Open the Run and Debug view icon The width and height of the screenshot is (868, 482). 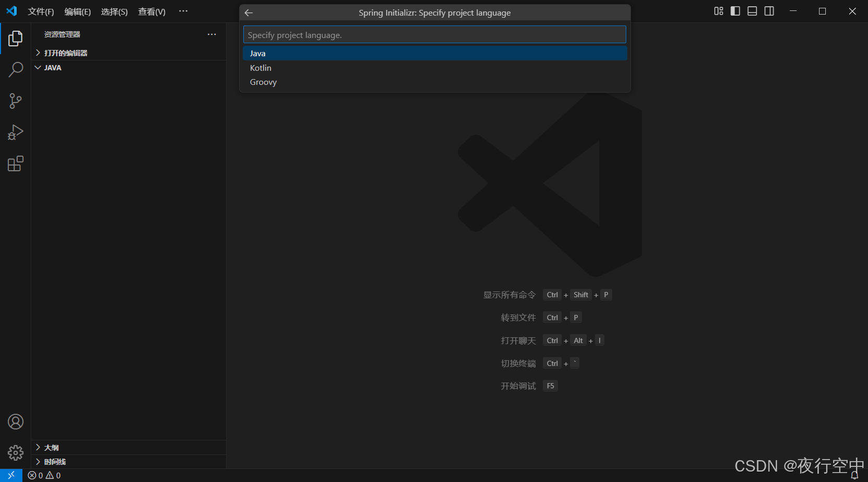[16, 132]
